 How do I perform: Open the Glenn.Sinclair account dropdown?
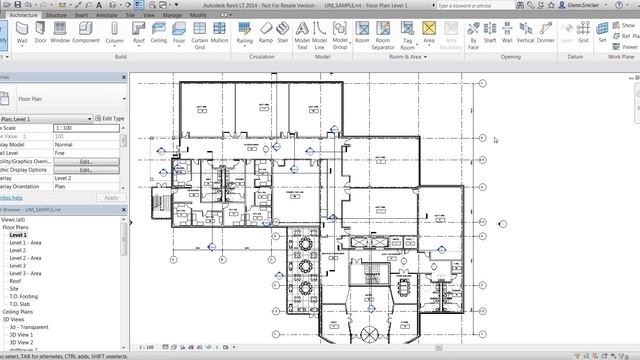pyautogui.click(x=606, y=5)
